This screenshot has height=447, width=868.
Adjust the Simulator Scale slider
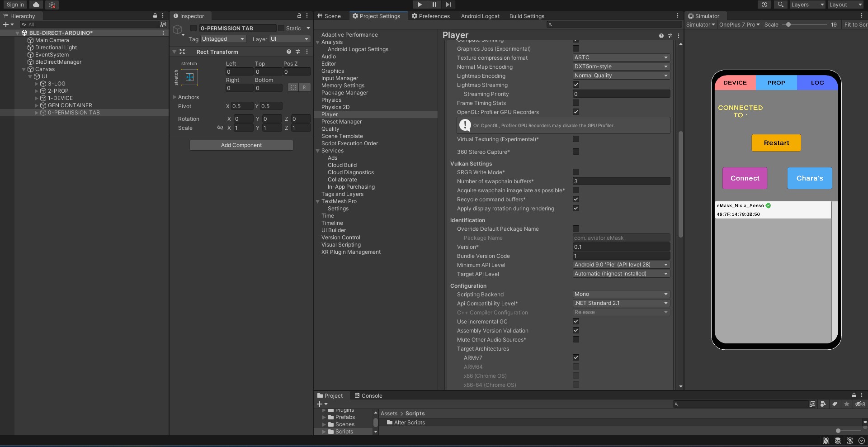pos(788,25)
